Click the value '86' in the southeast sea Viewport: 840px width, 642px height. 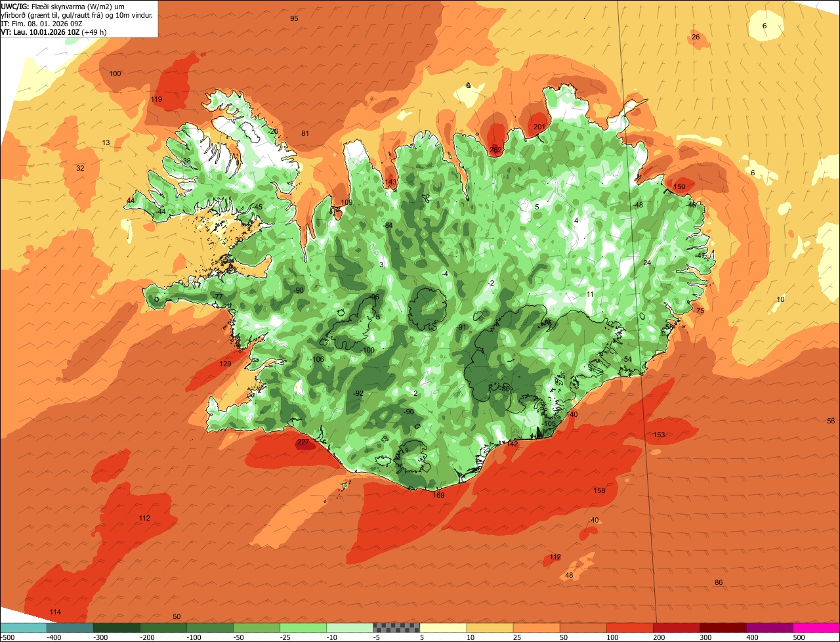click(719, 582)
